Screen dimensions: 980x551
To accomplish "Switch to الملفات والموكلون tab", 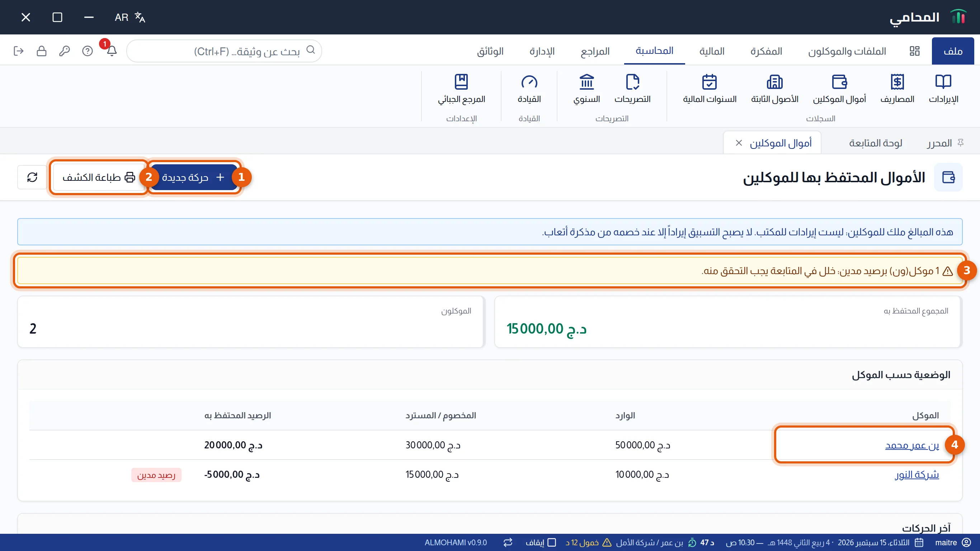I will click(x=847, y=51).
